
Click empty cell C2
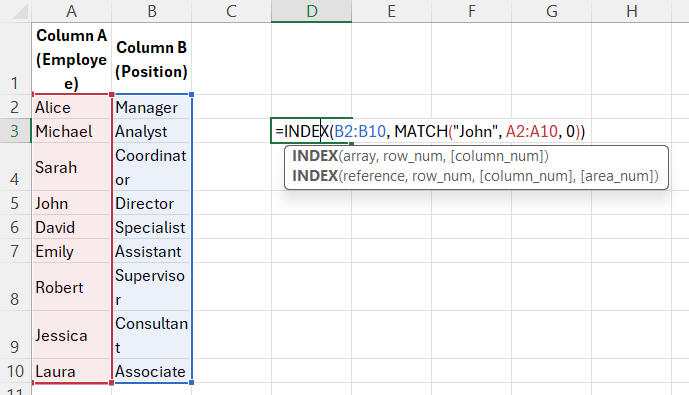[x=232, y=107]
